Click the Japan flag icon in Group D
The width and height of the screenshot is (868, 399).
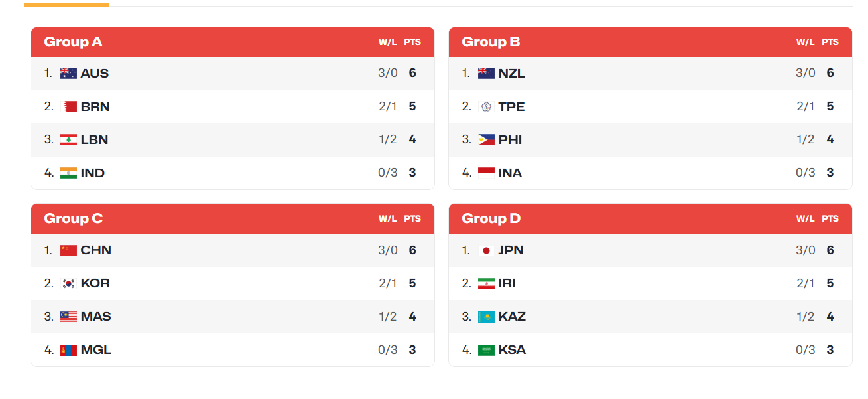[486, 250]
